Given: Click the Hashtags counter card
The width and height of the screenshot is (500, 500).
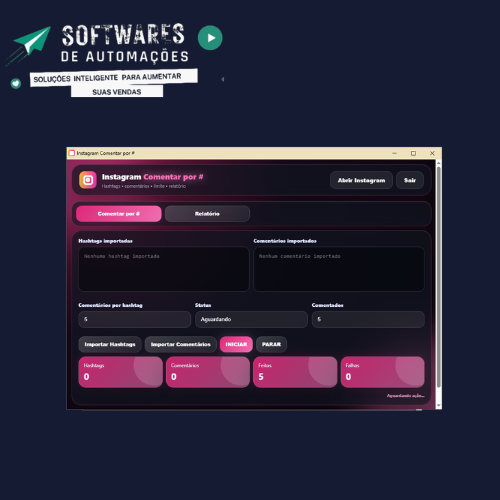Looking at the screenshot, I should click(120, 372).
